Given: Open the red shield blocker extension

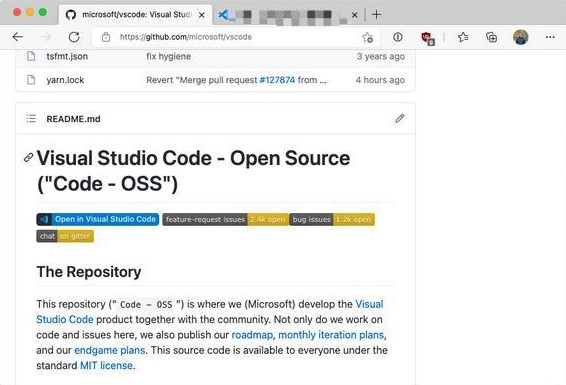Looking at the screenshot, I should coord(428,38).
